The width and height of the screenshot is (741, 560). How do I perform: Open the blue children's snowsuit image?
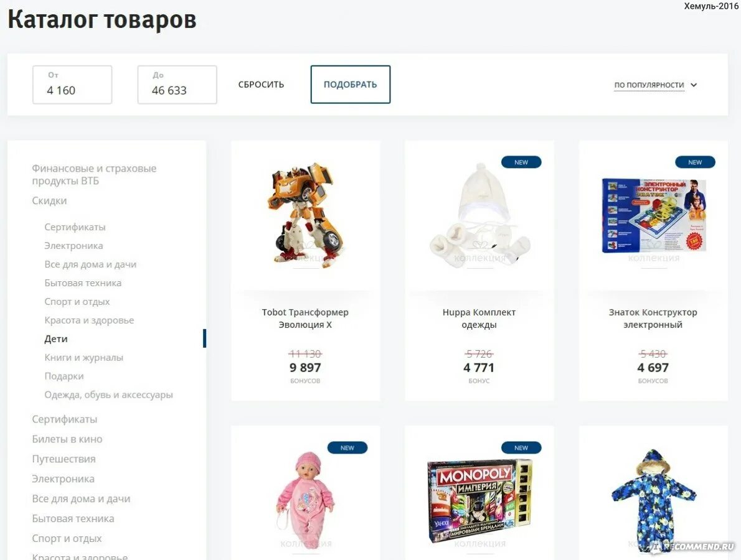point(654,502)
